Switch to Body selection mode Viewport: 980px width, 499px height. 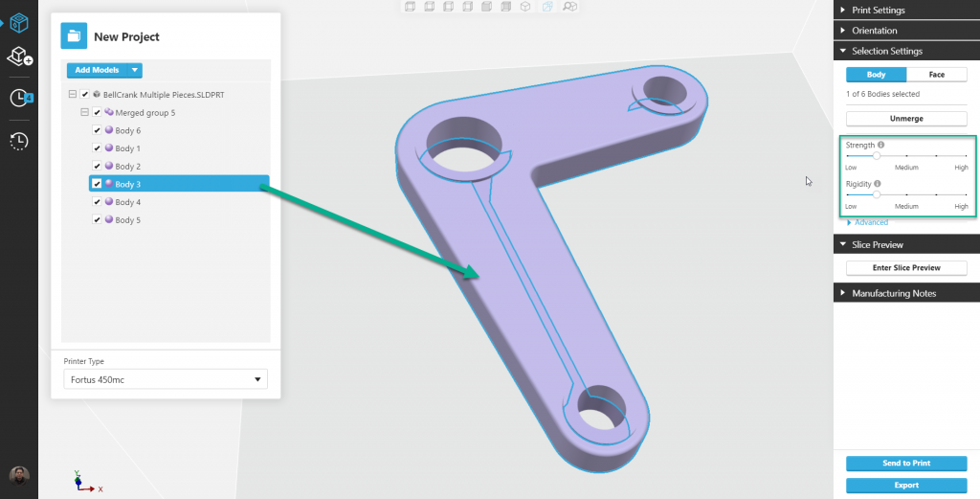(877, 75)
